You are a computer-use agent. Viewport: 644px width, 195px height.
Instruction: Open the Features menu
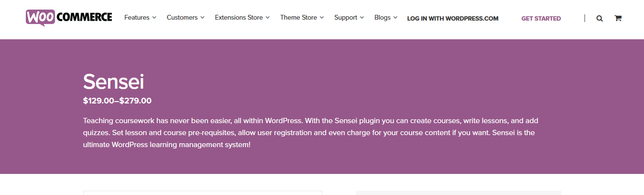click(x=140, y=17)
